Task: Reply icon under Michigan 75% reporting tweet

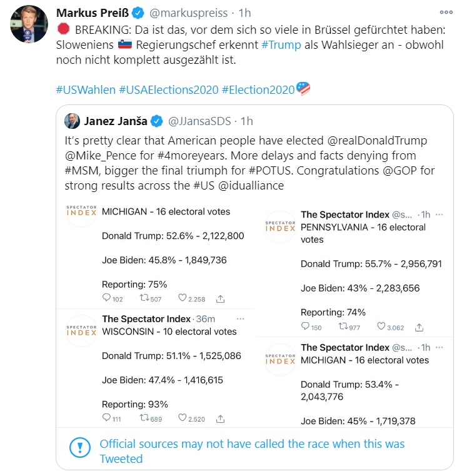Action: (x=106, y=298)
